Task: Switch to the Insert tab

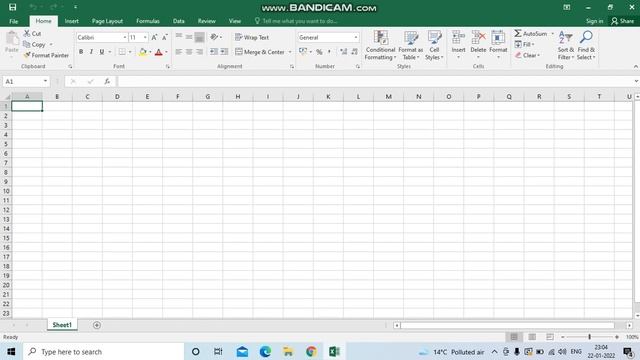Action: point(71,21)
